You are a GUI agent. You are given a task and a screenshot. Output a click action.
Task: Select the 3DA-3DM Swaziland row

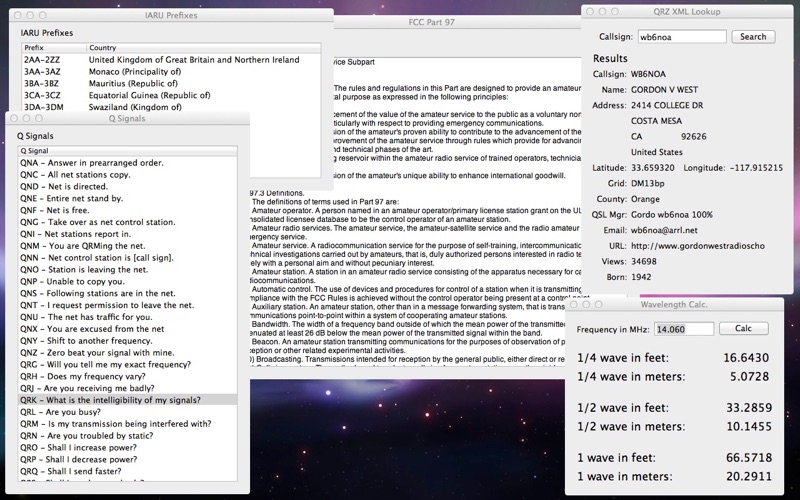tap(171, 107)
